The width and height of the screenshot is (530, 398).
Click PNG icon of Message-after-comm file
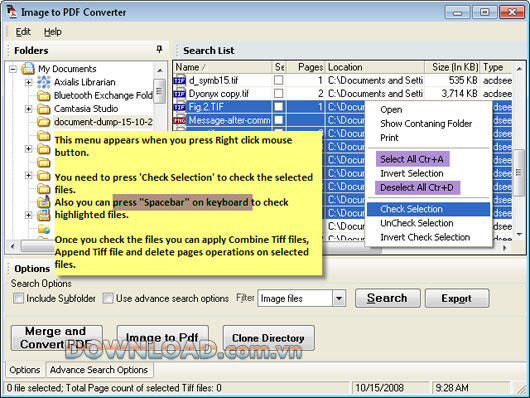(x=180, y=120)
